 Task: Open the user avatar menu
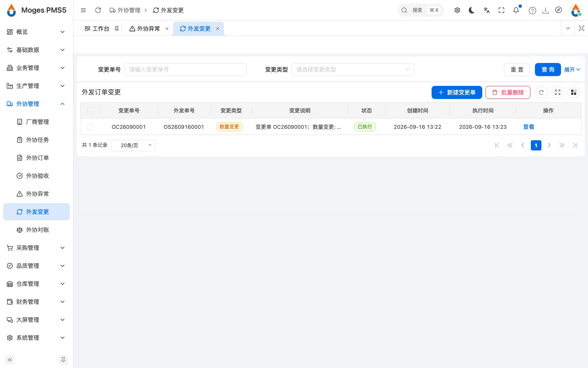[x=576, y=10]
